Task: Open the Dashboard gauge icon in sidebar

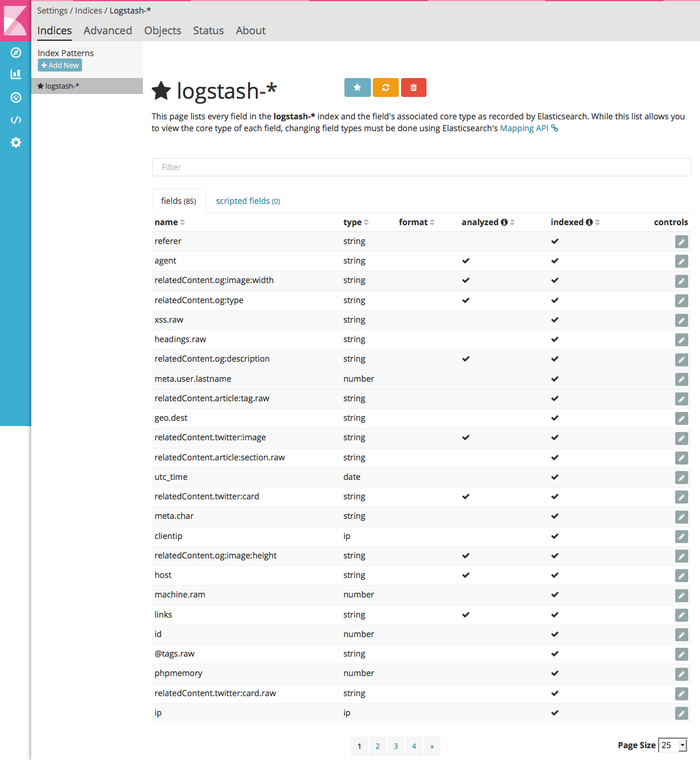Action: click(16, 98)
